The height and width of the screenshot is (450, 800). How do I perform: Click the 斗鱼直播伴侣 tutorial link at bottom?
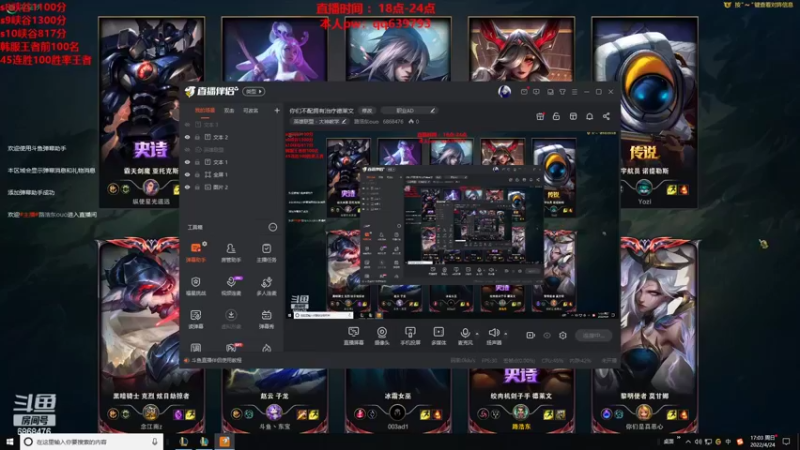point(216,360)
